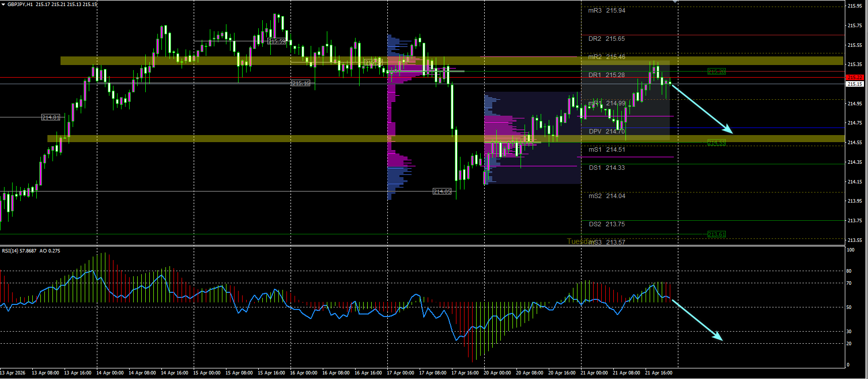Select the DS1 214.33 pivot label
Image resolution: width=868 pixels, height=379 pixels.
pos(607,168)
